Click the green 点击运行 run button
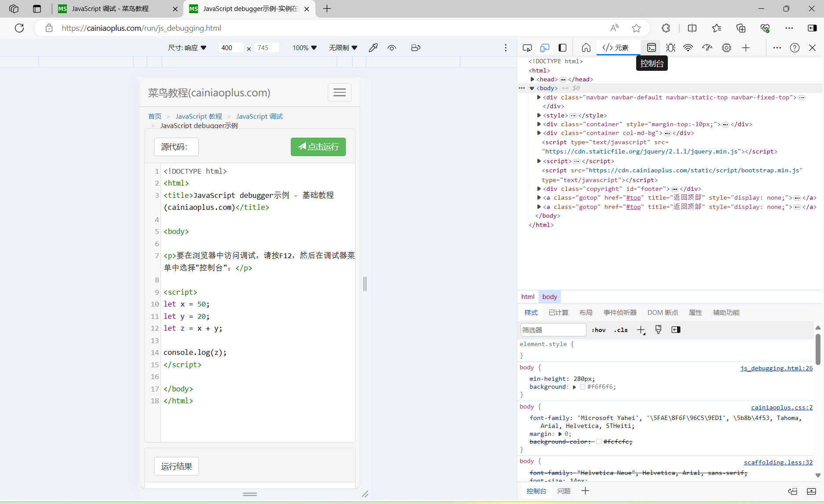824x504 pixels. pos(318,147)
